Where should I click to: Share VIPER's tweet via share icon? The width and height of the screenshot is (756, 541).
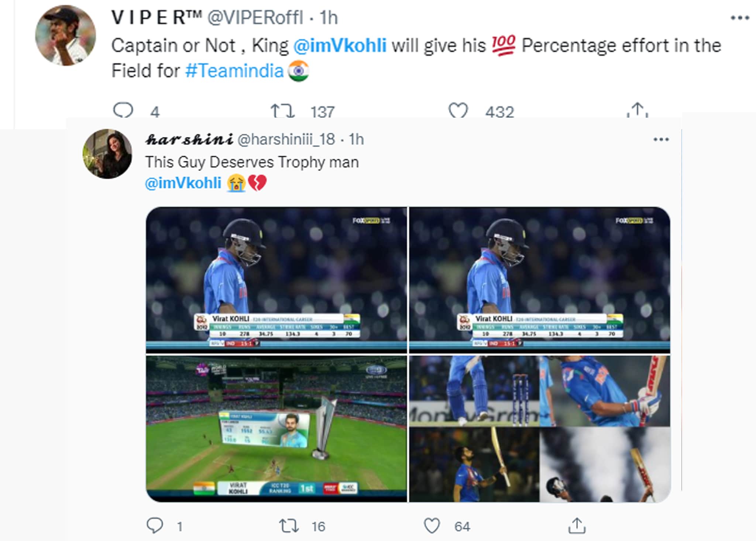click(x=638, y=110)
